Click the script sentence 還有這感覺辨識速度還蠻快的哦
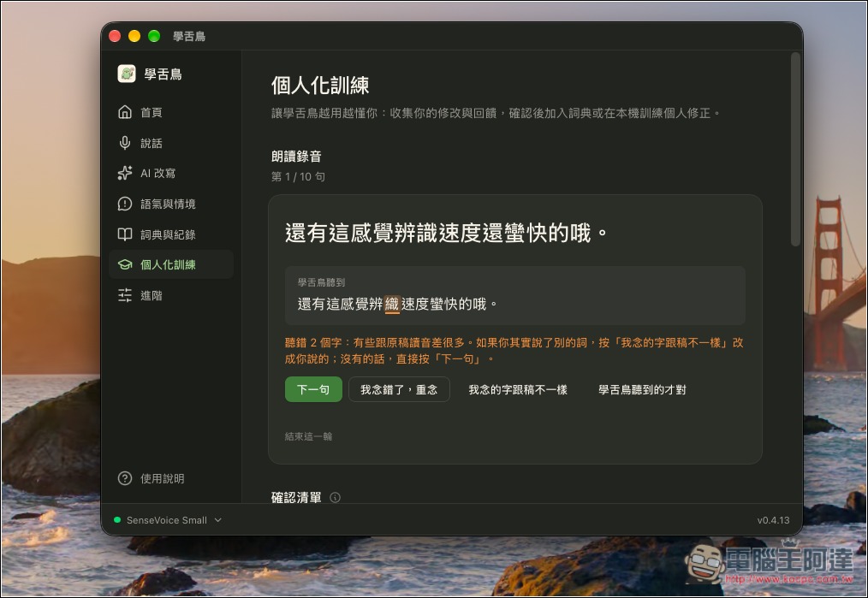 click(x=446, y=233)
